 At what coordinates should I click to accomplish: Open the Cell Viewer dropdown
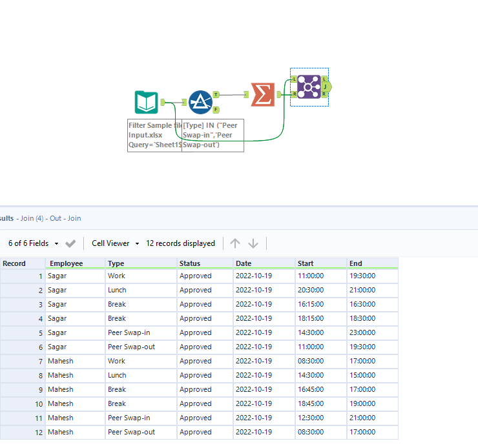point(116,243)
